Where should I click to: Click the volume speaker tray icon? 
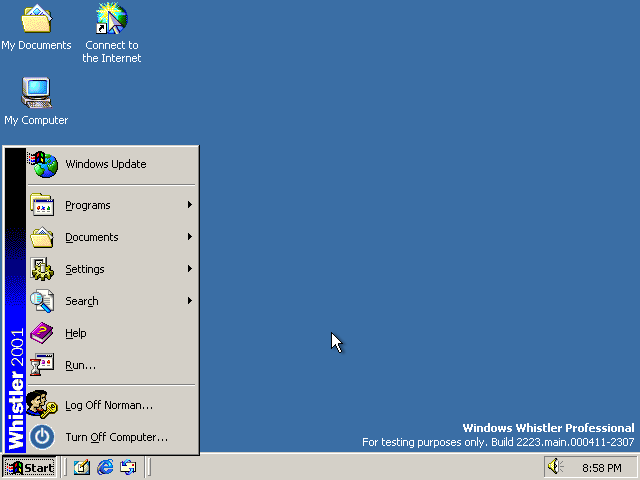pyautogui.click(x=556, y=467)
